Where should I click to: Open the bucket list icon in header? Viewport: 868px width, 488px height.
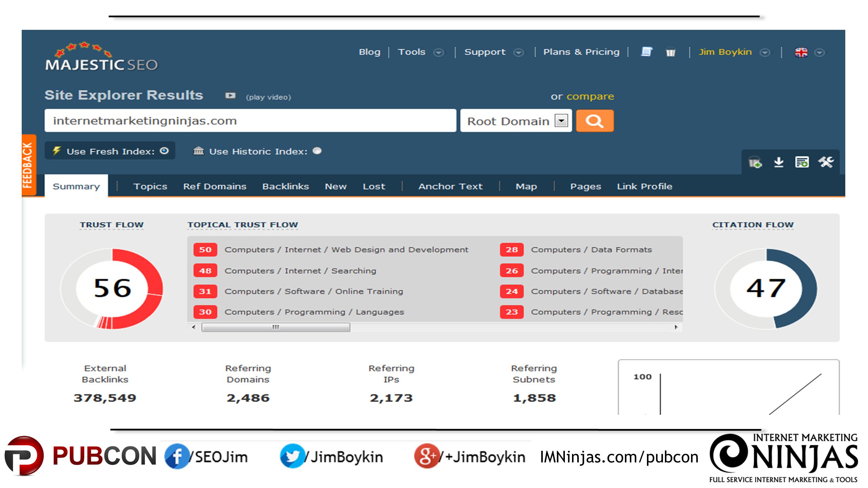tap(670, 53)
